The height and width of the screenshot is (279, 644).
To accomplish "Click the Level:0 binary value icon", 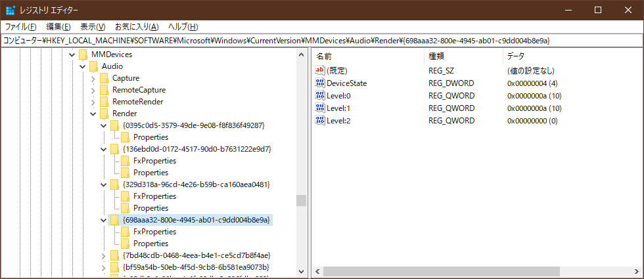I will pyautogui.click(x=321, y=96).
